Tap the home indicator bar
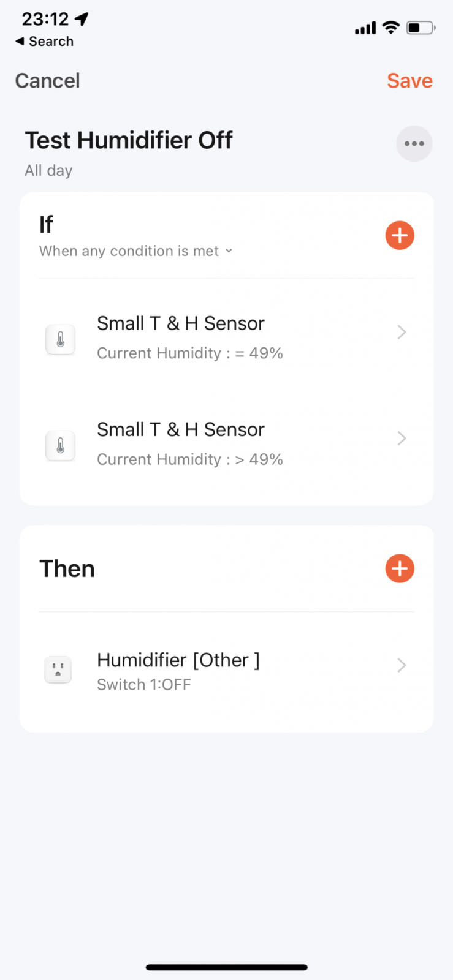The image size is (453, 980). (x=227, y=967)
